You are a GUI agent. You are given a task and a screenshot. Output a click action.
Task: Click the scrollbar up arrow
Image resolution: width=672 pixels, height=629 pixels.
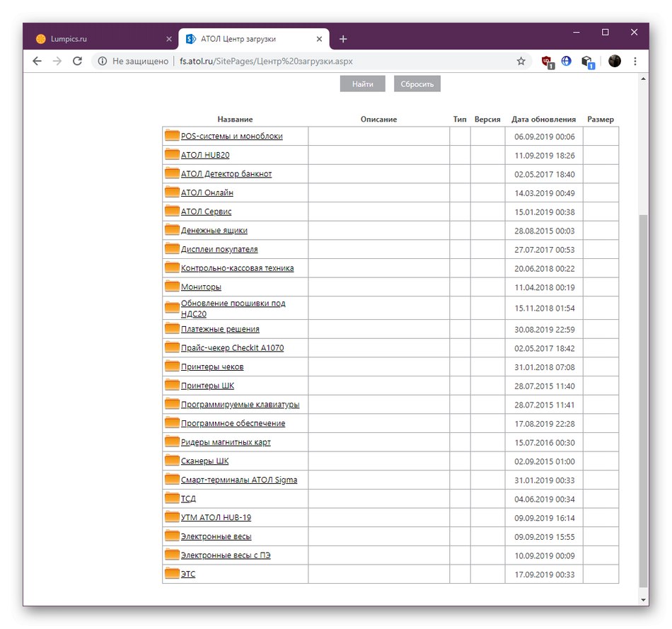tap(643, 79)
